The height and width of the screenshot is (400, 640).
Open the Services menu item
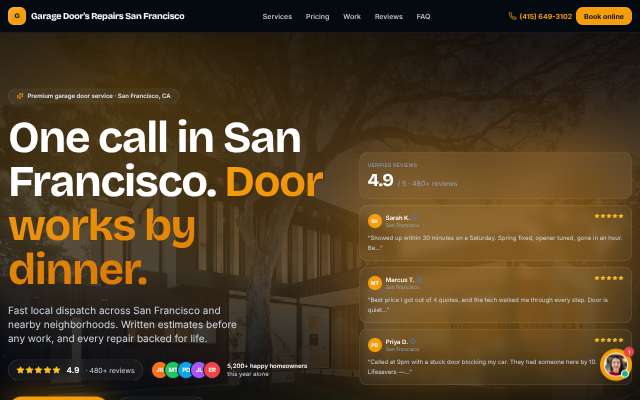[x=277, y=16]
